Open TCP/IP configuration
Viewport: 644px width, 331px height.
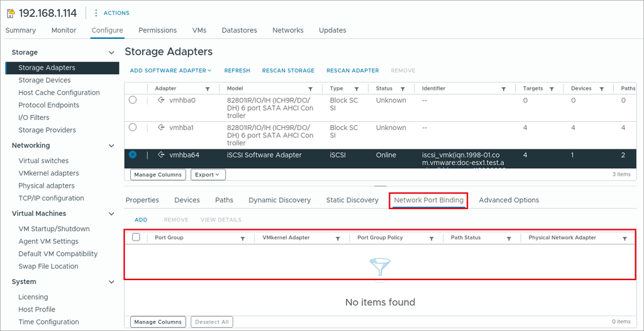(x=52, y=198)
